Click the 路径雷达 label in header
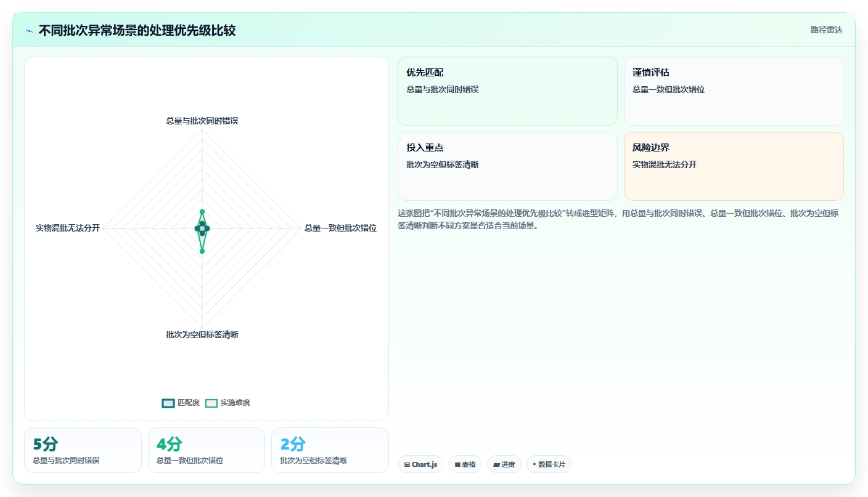Image resolution: width=868 pixels, height=497 pixels. coord(826,30)
